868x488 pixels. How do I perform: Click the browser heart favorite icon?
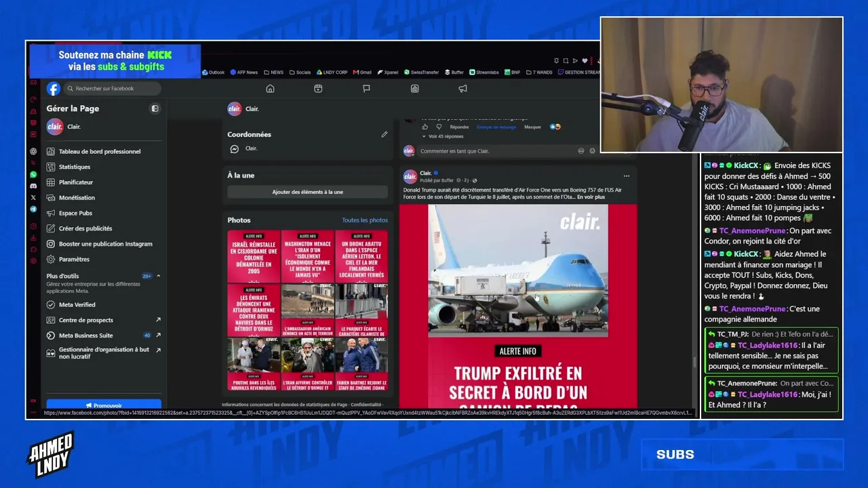click(x=585, y=61)
